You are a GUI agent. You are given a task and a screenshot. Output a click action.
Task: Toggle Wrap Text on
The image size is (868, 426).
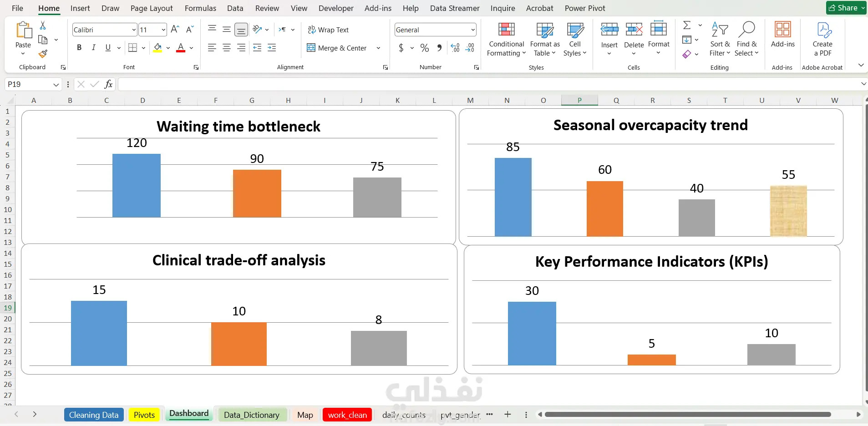pyautogui.click(x=328, y=30)
